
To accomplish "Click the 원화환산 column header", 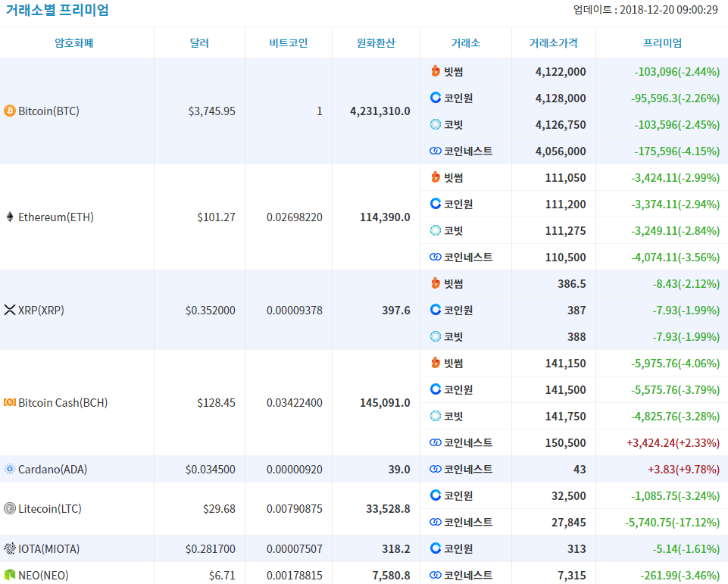I will (376, 42).
